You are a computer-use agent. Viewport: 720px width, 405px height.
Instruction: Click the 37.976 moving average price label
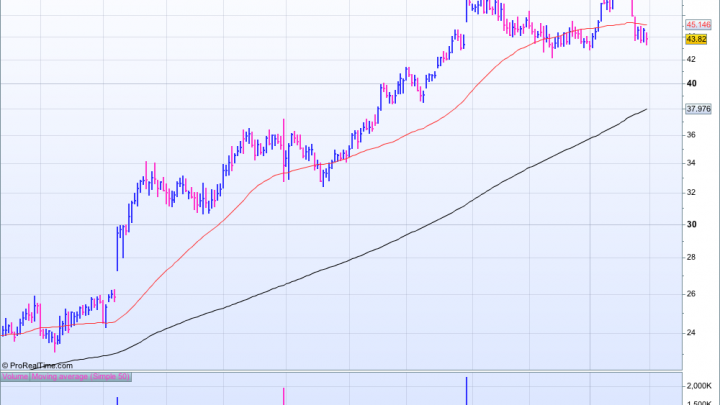point(698,109)
